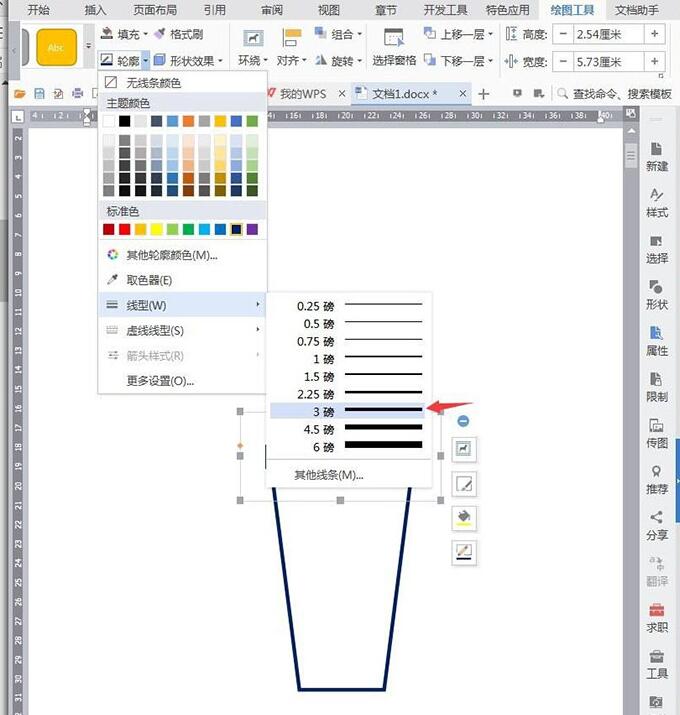Screen dimensions: 680x715
Task: Pick the eyedropper (取色器) option
Action: (182, 280)
